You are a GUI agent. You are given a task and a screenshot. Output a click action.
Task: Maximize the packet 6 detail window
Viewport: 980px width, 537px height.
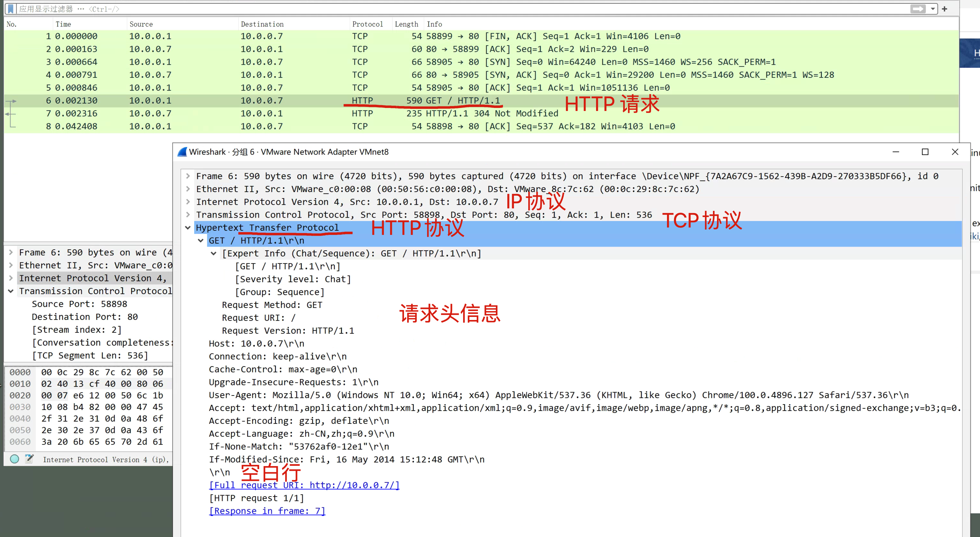[925, 152]
